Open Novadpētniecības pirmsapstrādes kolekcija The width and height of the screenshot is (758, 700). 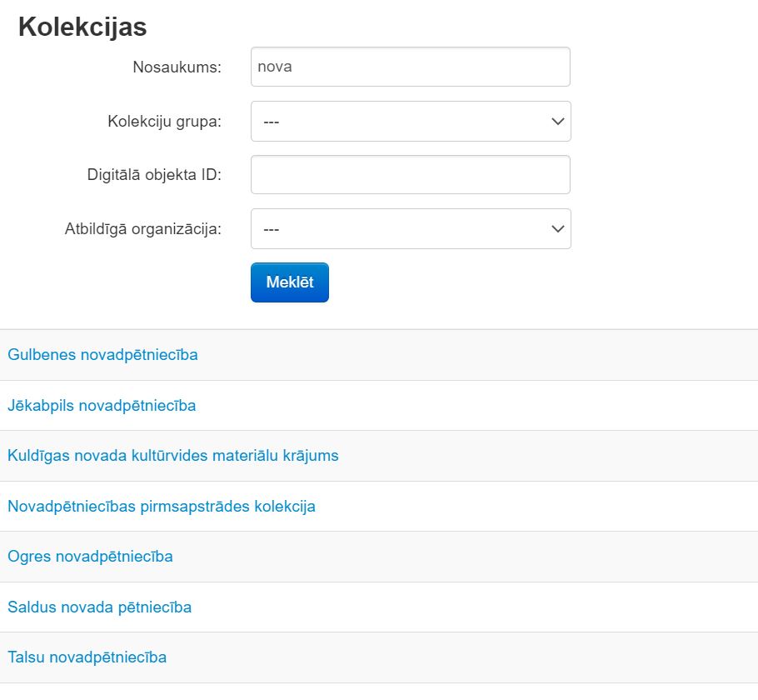click(161, 506)
